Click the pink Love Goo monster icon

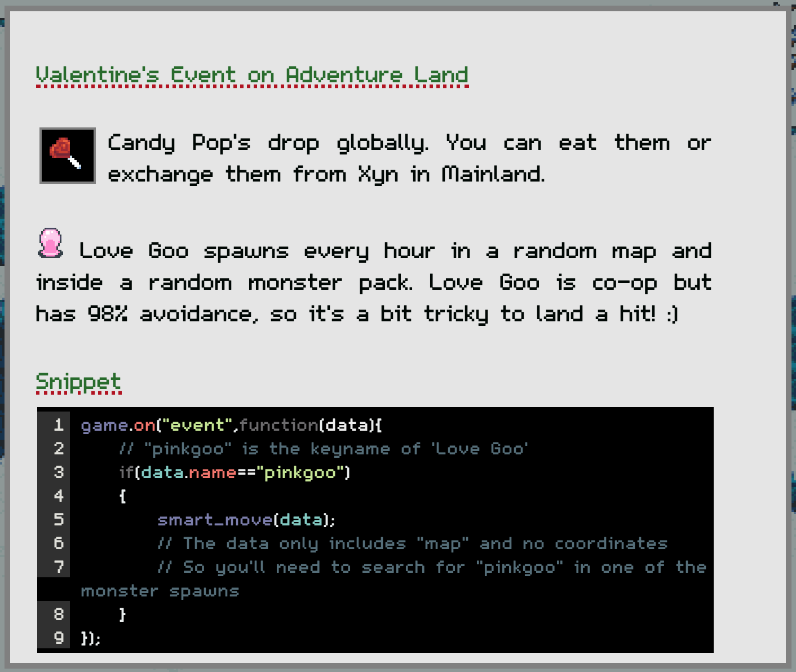point(50,243)
